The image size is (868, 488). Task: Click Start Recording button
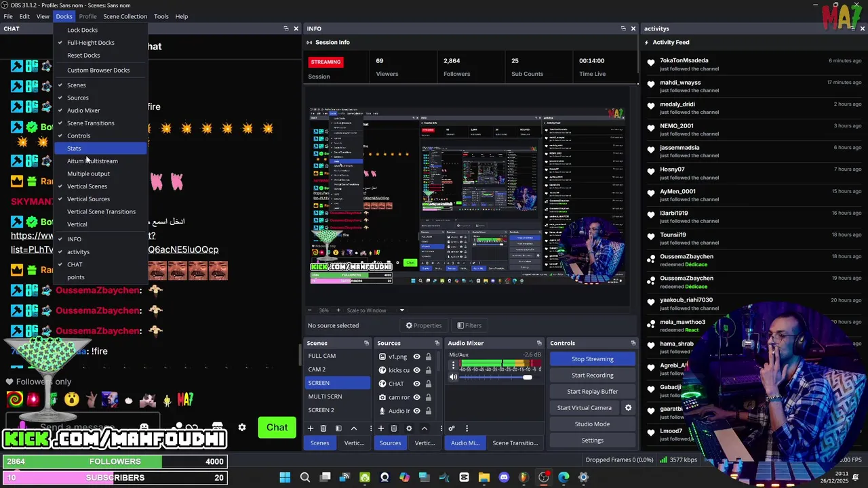click(593, 375)
